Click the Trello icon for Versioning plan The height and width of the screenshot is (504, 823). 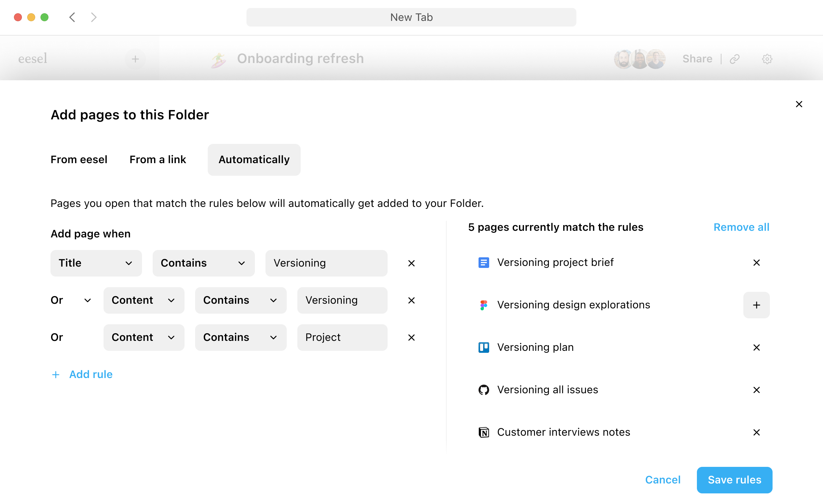[x=484, y=347]
